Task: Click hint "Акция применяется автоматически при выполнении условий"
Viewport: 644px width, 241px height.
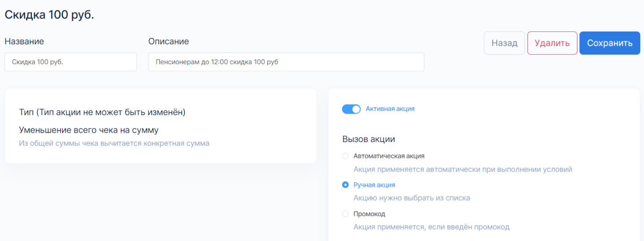Action: 462,170
